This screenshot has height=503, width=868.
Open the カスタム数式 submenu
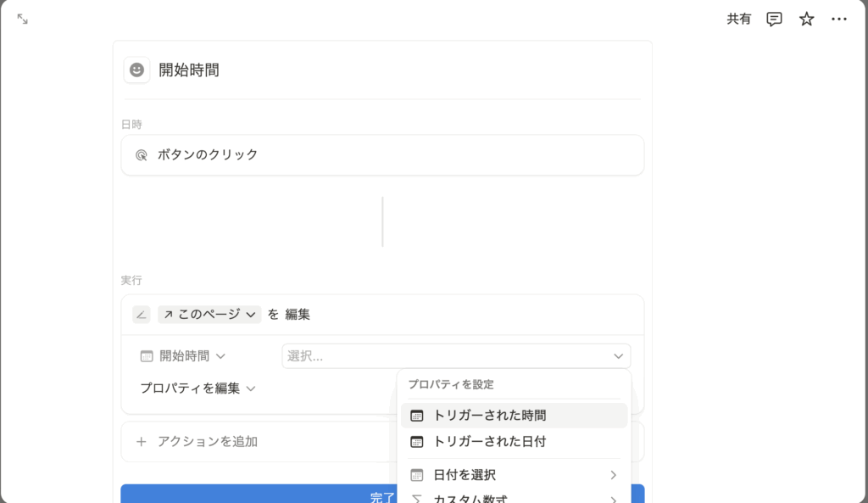click(x=514, y=498)
